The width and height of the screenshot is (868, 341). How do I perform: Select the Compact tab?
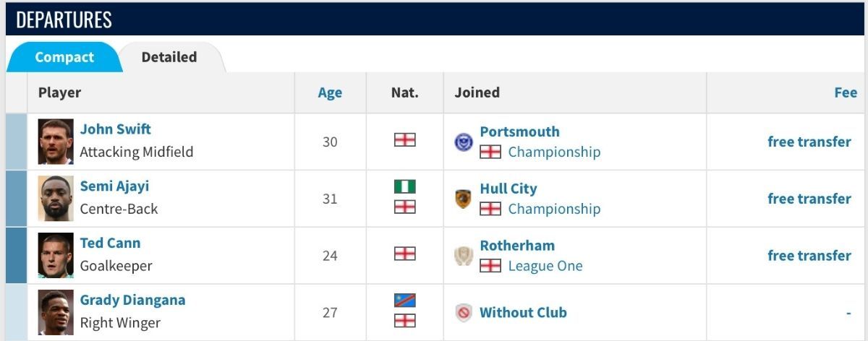[64, 57]
